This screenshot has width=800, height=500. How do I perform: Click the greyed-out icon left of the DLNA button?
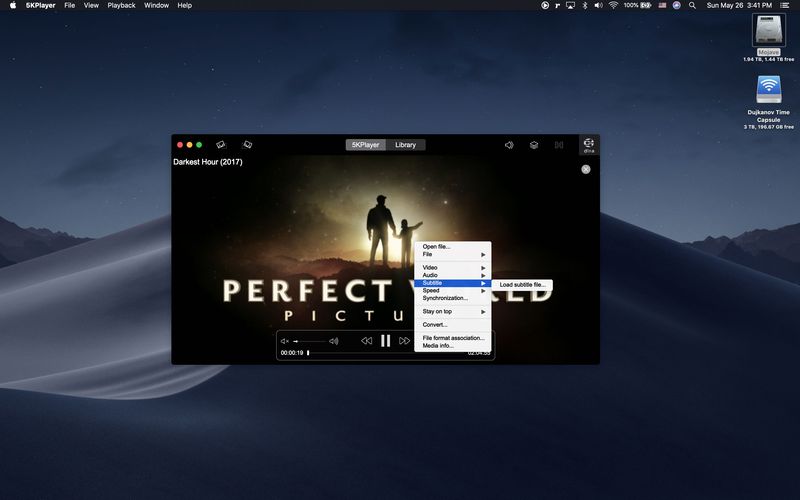(x=559, y=145)
